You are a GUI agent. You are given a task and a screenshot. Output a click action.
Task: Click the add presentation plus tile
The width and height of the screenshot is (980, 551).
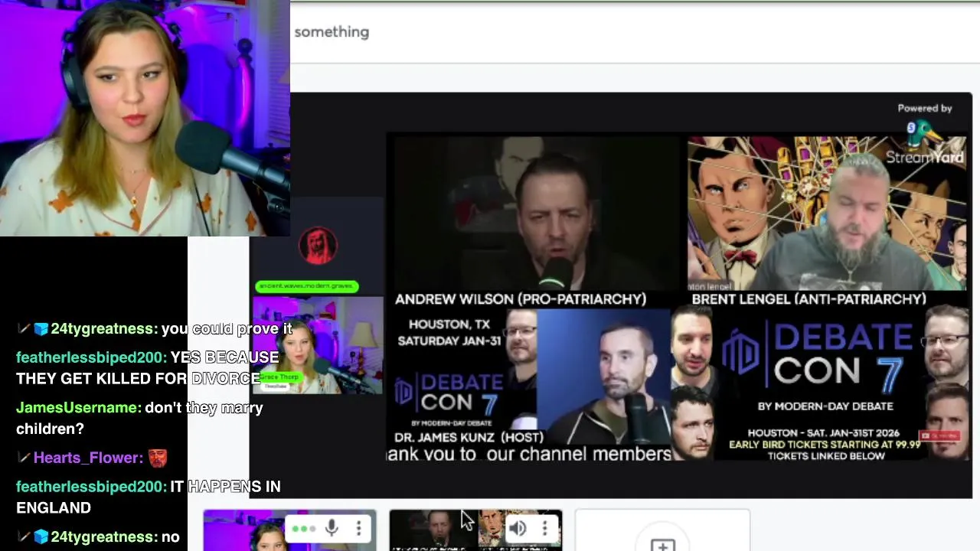pyautogui.click(x=662, y=531)
